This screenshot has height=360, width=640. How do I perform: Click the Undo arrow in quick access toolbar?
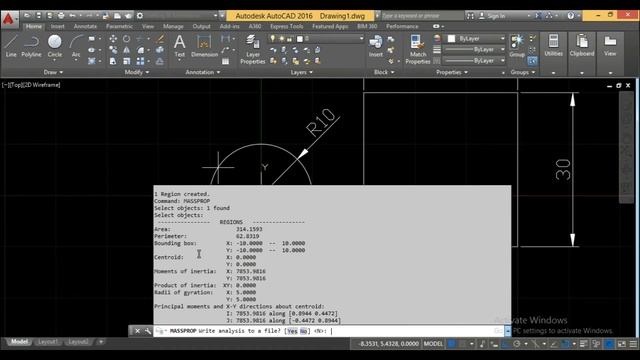(x=73, y=16)
